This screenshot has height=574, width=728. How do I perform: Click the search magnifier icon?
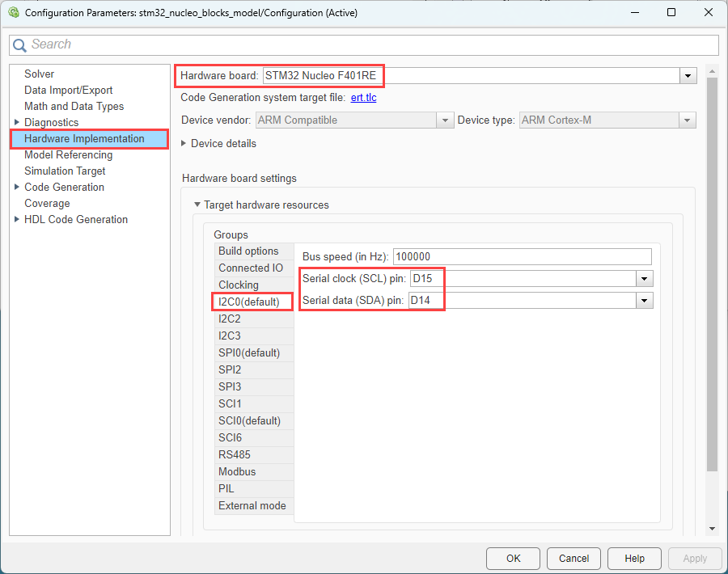(x=19, y=44)
